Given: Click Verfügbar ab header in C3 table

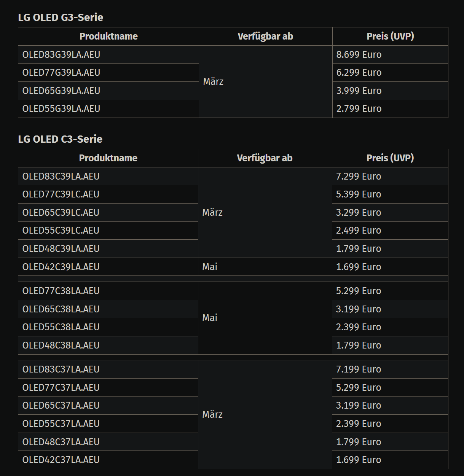Looking at the screenshot, I should (x=265, y=158).
